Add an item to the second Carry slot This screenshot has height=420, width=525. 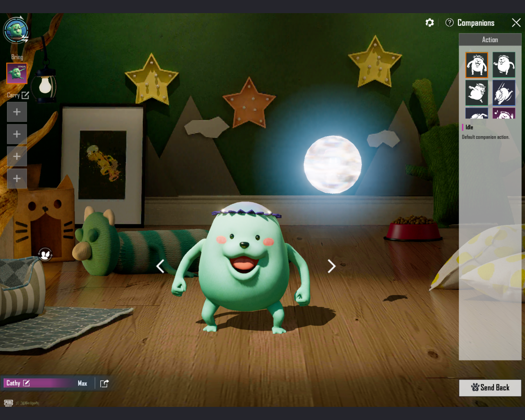(17, 134)
